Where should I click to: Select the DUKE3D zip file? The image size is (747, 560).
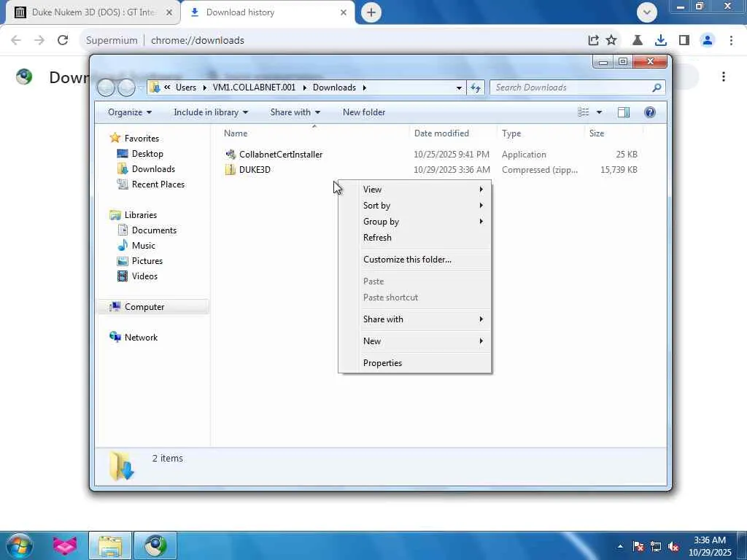[x=255, y=169]
